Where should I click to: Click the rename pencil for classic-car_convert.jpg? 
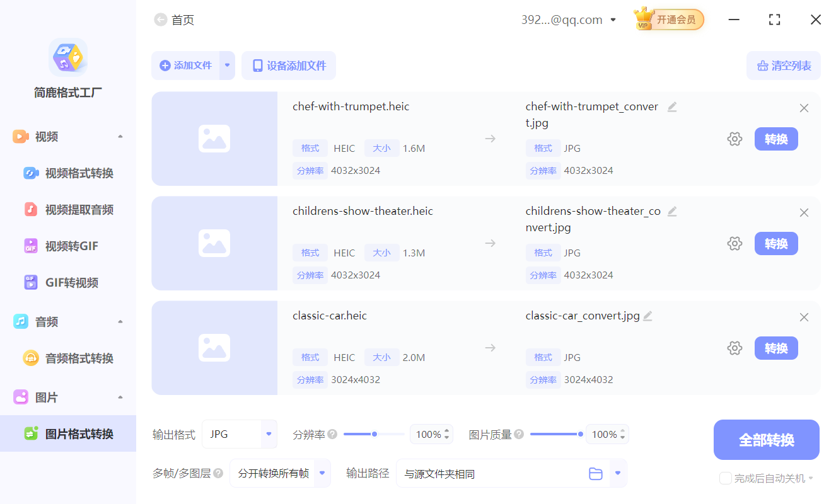(647, 316)
